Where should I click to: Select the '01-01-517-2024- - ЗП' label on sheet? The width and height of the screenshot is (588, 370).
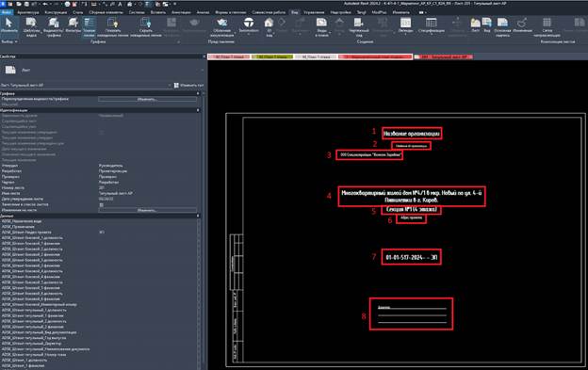[x=412, y=257]
